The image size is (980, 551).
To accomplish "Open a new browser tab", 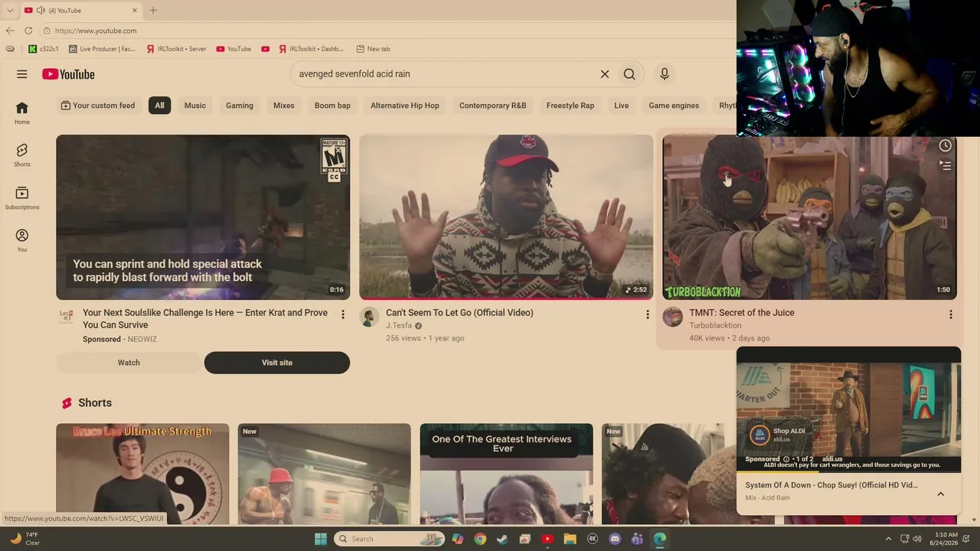I will coord(153,11).
